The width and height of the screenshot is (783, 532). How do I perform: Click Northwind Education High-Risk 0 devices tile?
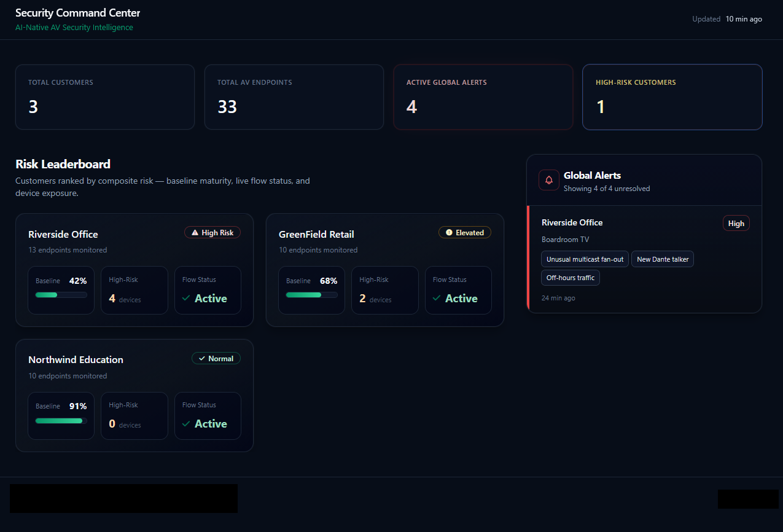point(134,416)
